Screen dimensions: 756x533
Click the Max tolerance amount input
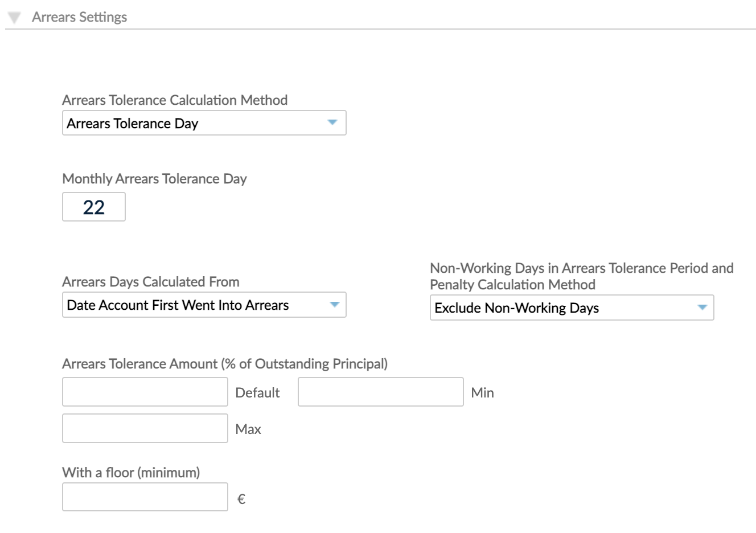point(145,428)
